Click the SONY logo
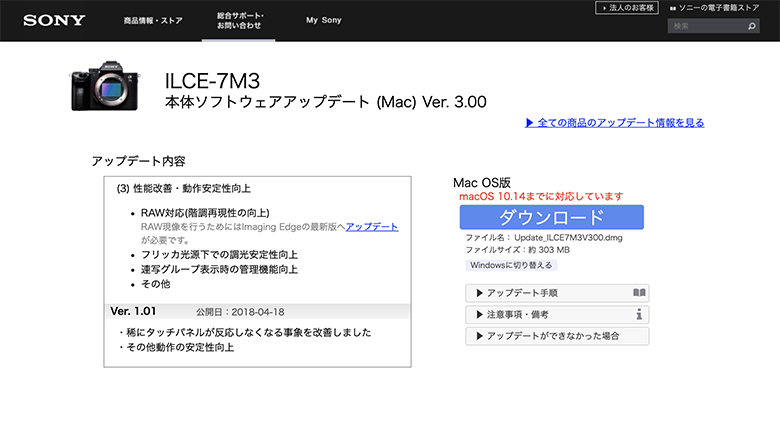The height and width of the screenshot is (427, 780). point(54,20)
